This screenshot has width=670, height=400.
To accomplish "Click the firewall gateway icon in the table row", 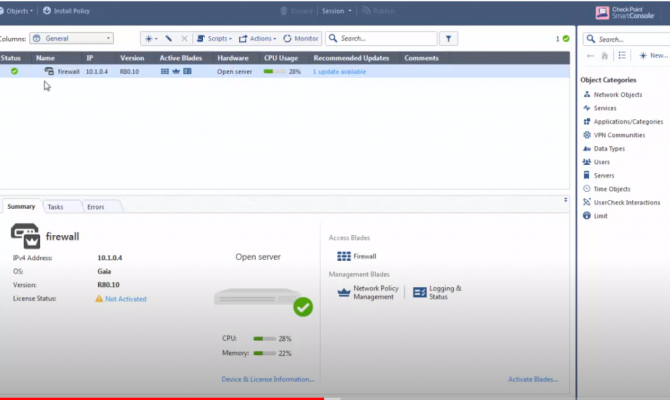I will 49,71.
